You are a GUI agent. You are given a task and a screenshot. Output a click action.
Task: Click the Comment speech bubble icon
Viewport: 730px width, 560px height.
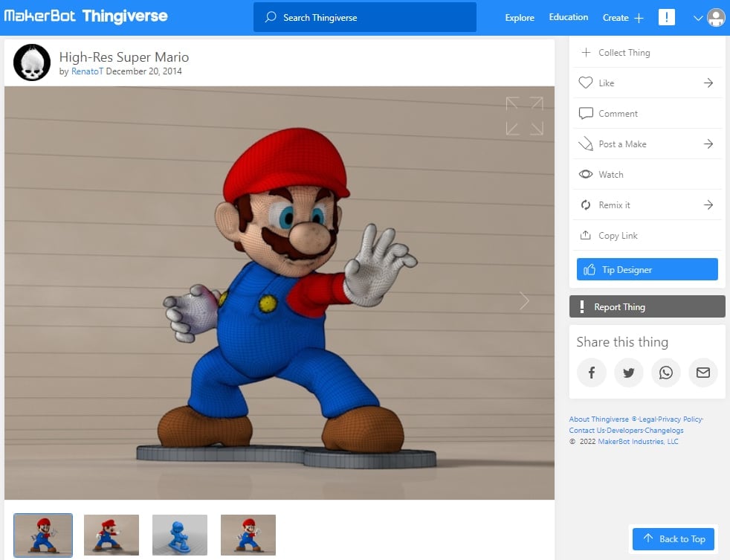click(586, 113)
